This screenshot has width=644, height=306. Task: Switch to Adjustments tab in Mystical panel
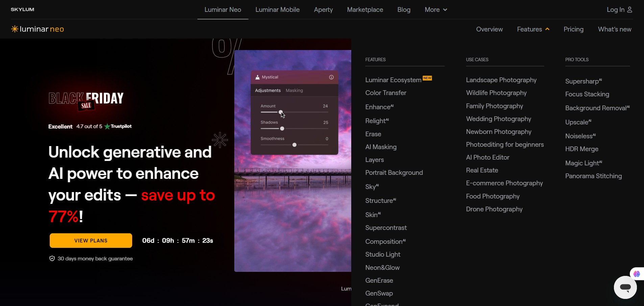(x=268, y=91)
